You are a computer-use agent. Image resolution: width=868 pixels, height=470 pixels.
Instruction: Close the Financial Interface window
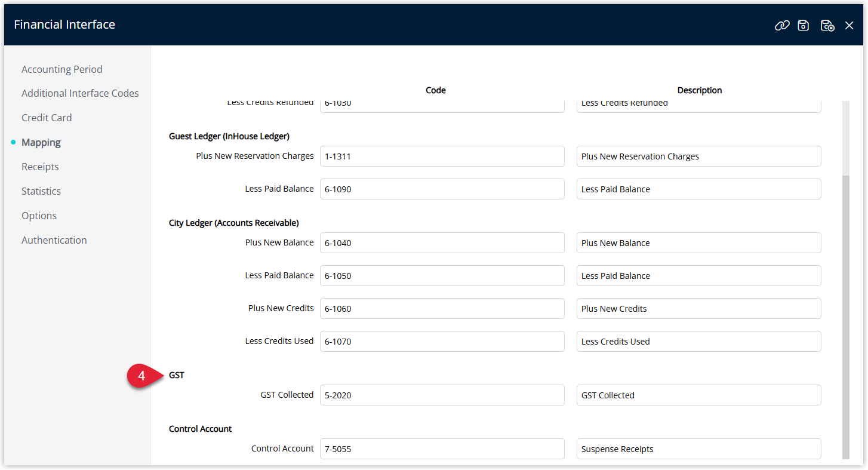[x=849, y=25]
